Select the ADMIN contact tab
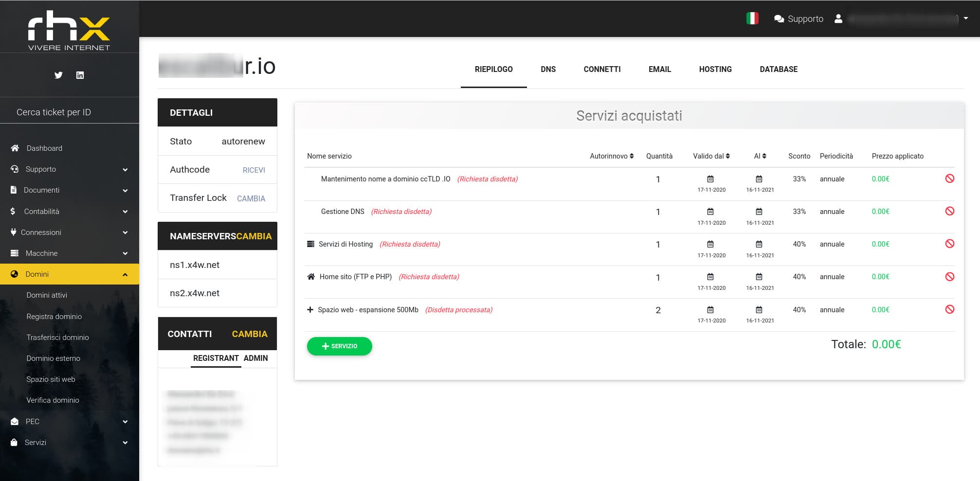This screenshot has height=481, width=980. 255,358
